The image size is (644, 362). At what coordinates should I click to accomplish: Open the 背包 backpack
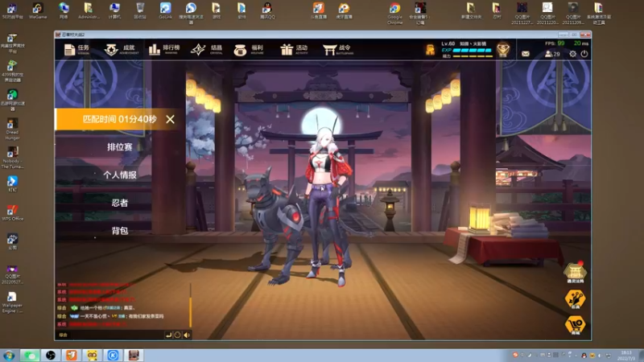click(x=119, y=231)
